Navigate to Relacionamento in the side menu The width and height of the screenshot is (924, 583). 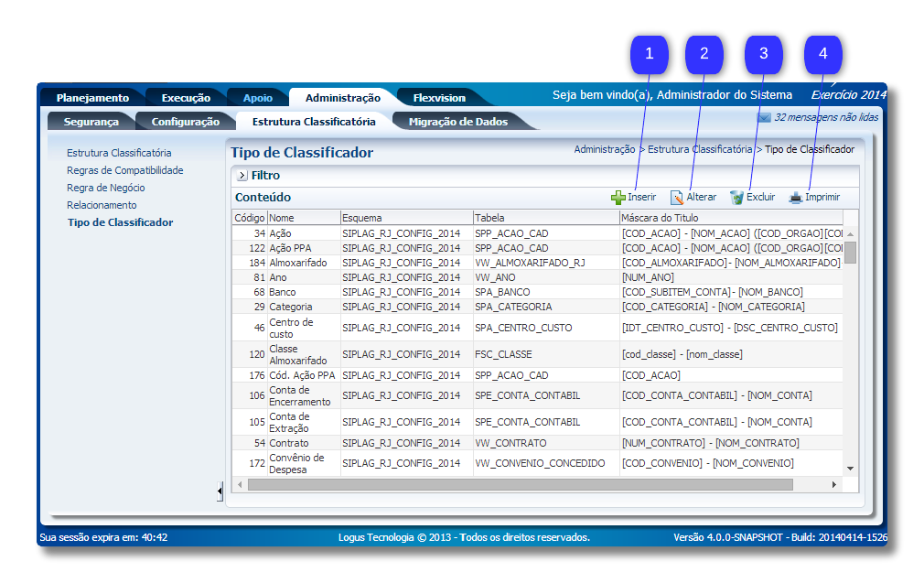102,205
